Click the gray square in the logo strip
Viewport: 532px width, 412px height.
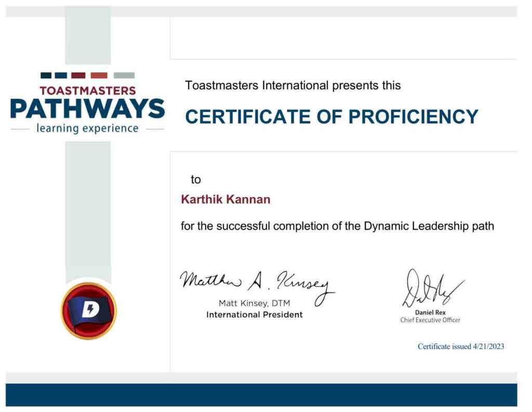(x=124, y=75)
